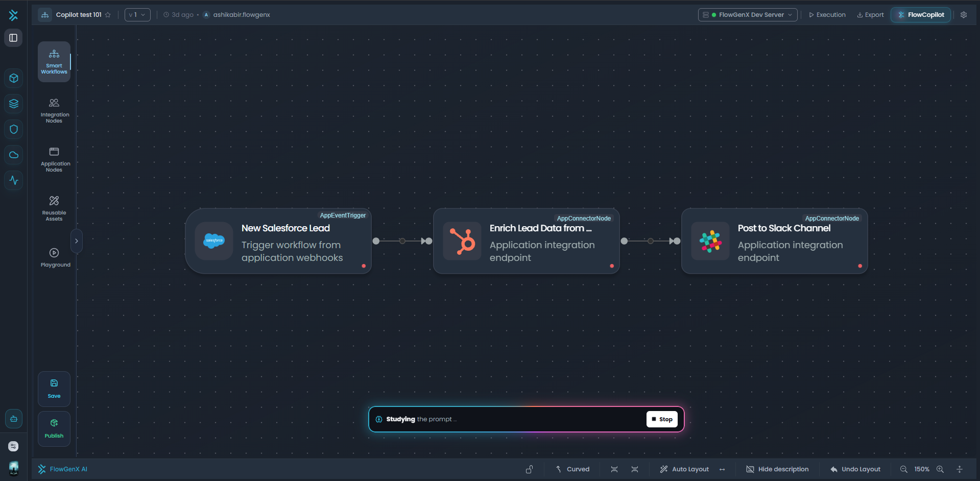980x481 pixels.
Task: Open the FlowCopilot panel
Action: click(x=921, y=15)
